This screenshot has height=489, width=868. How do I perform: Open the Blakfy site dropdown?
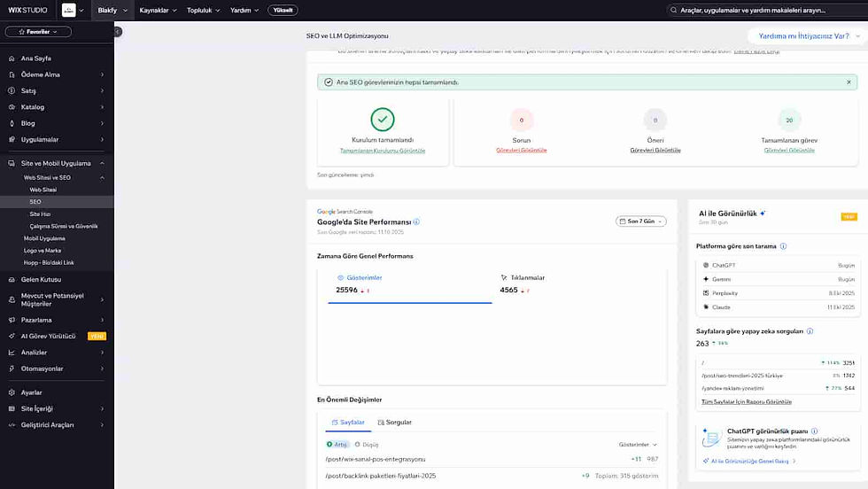(x=112, y=10)
